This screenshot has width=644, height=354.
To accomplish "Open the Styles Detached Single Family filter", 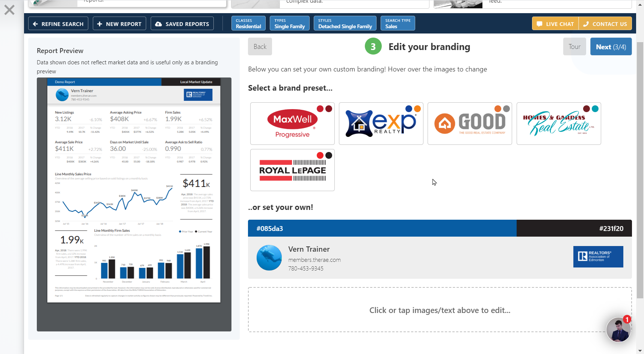I will (x=345, y=23).
